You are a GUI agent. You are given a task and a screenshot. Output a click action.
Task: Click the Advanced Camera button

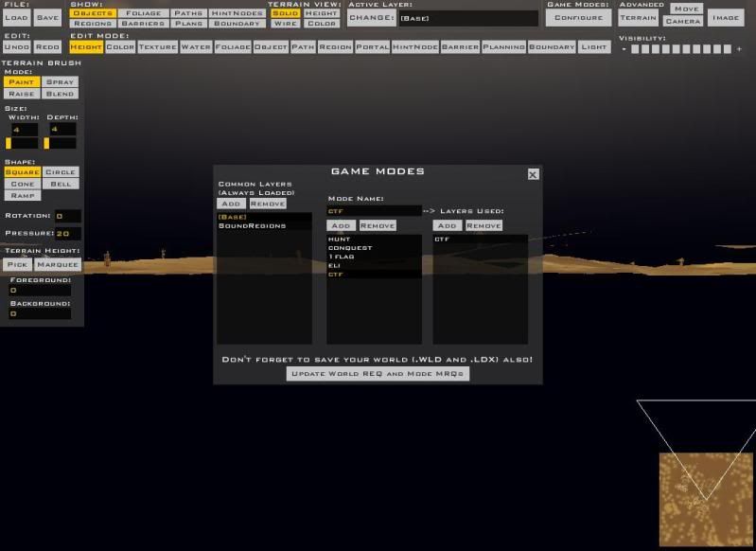(683, 21)
